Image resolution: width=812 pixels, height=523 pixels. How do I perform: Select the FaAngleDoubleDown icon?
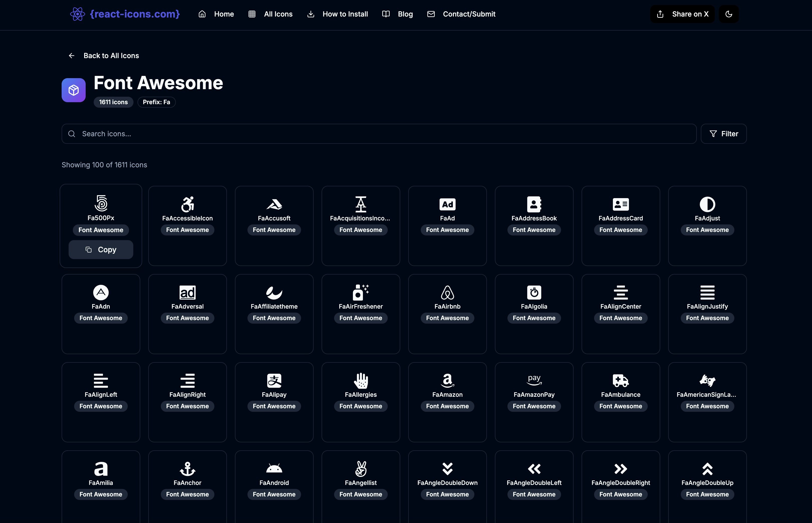coord(447,469)
